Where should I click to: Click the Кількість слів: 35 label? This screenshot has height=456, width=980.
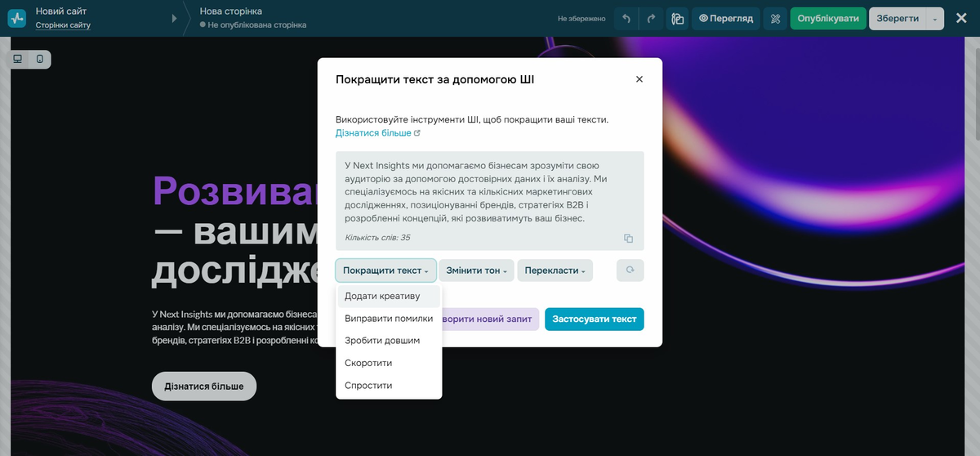(377, 238)
